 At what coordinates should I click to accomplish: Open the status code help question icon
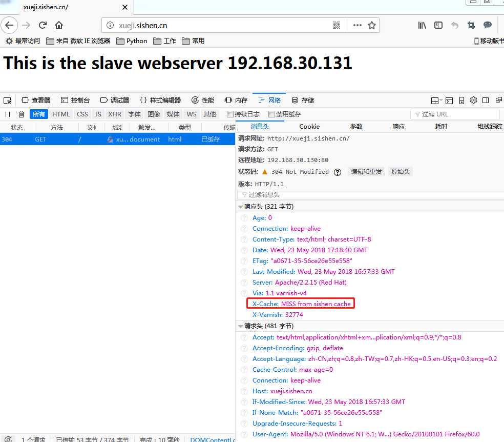pos(337,172)
